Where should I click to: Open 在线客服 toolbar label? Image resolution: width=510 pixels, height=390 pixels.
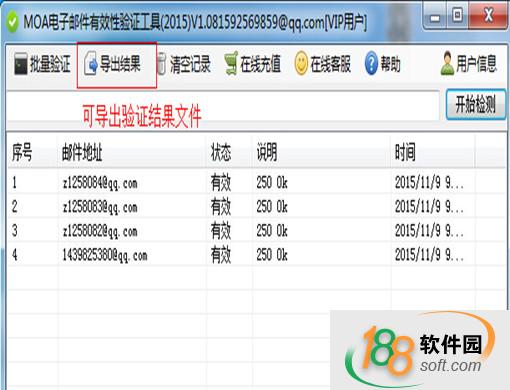pos(330,64)
